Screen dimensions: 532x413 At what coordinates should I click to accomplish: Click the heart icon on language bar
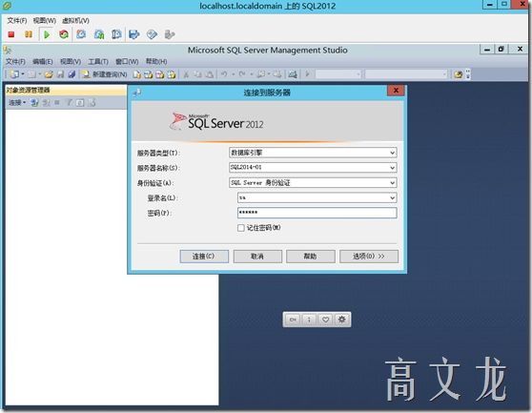click(325, 320)
